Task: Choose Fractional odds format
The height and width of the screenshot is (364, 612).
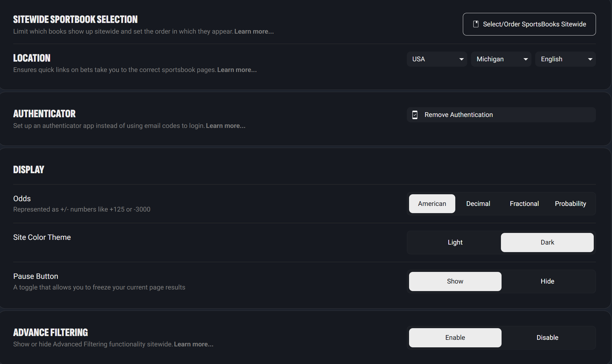Action: [524, 204]
